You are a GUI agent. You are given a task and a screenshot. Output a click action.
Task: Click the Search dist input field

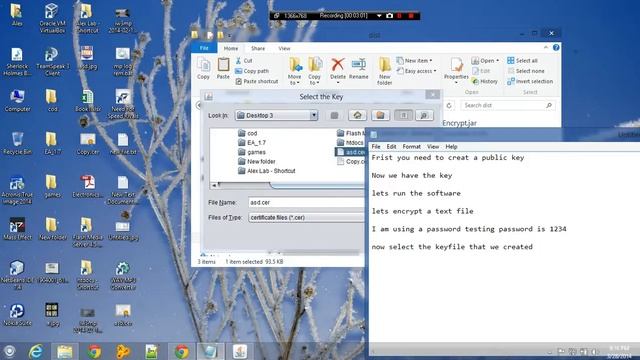pos(508,105)
